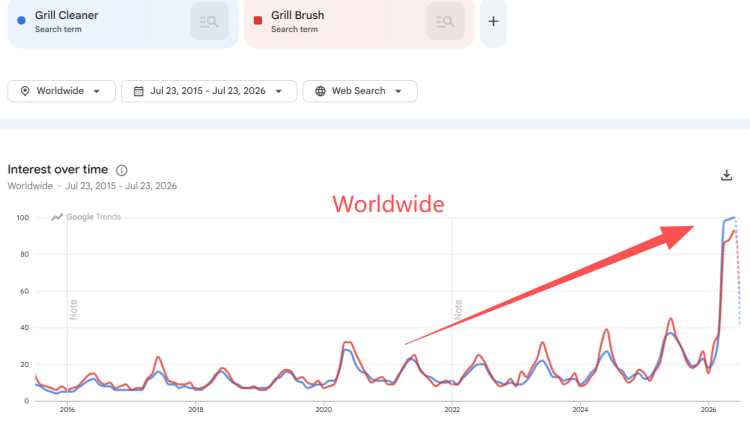Add a new comparison term with plus
The image size is (750, 424).
point(493,22)
